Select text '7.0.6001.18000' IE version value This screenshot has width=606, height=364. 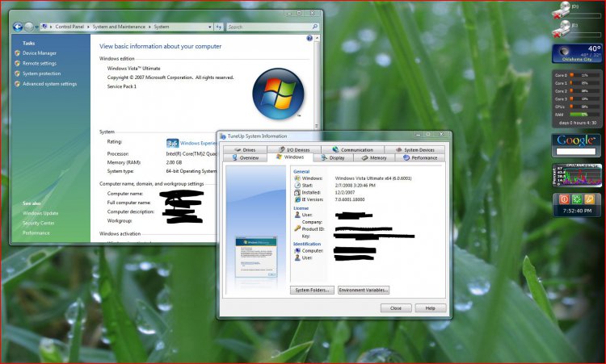349,199
